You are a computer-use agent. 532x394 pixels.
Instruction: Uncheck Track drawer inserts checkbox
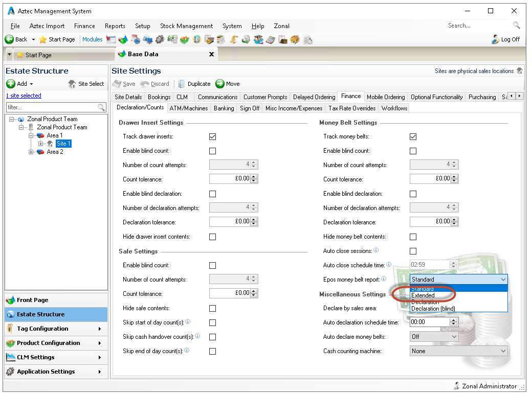click(212, 136)
